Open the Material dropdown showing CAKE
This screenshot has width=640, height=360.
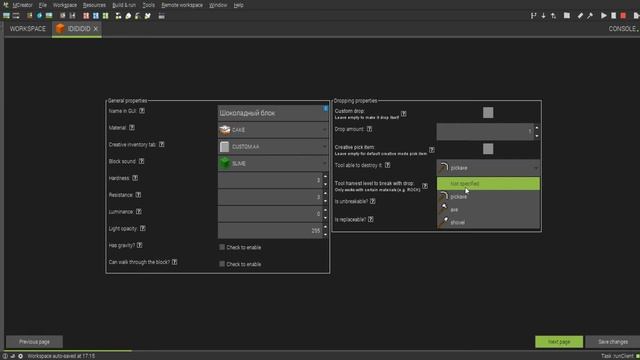[x=273, y=130]
